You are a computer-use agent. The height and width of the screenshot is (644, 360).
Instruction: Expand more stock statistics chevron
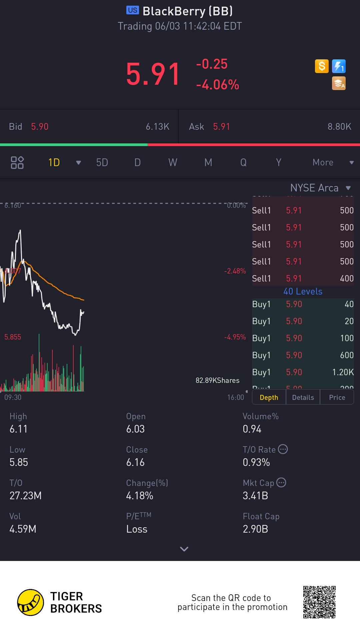coord(184,549)
